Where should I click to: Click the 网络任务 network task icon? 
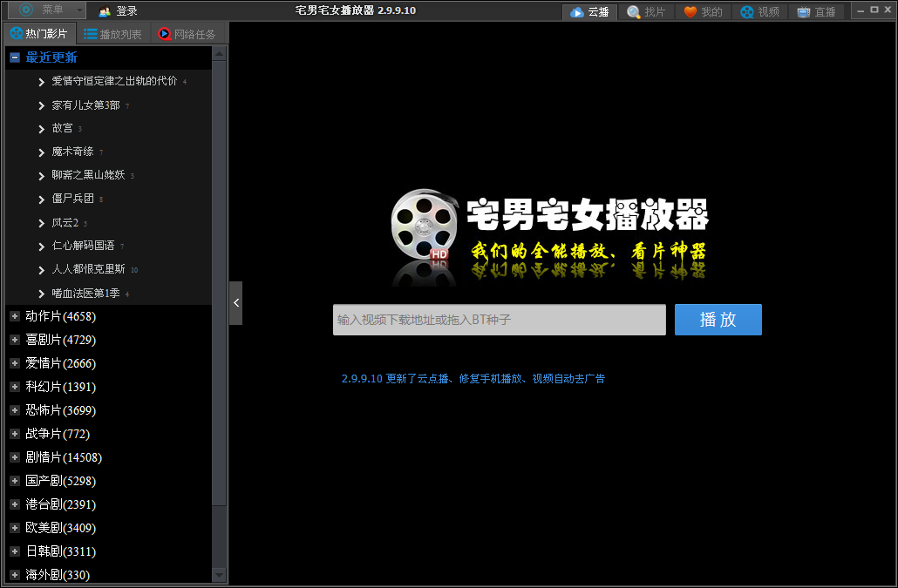pyautogui.click(x=165, y=34)
